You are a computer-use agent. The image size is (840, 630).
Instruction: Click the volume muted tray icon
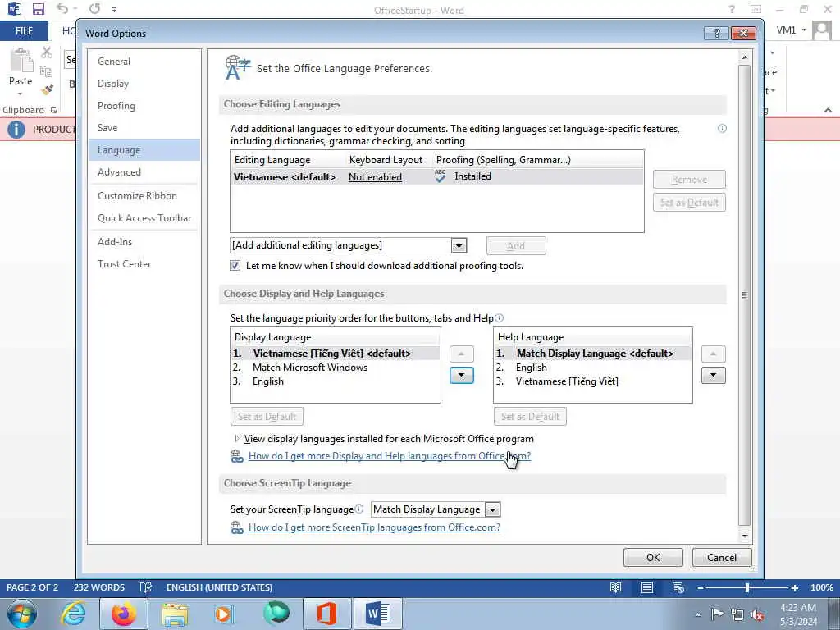pos(757,614)
